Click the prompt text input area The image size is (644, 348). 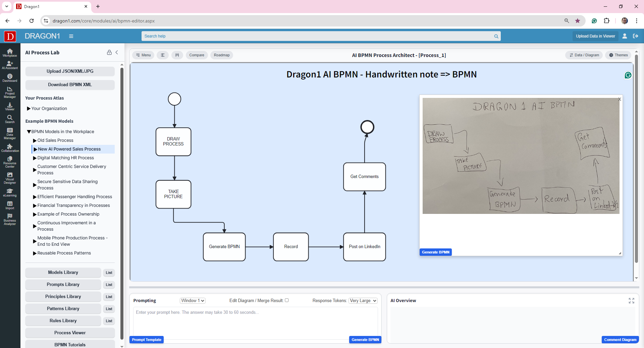pyautogui.click(x=255, y=322)
